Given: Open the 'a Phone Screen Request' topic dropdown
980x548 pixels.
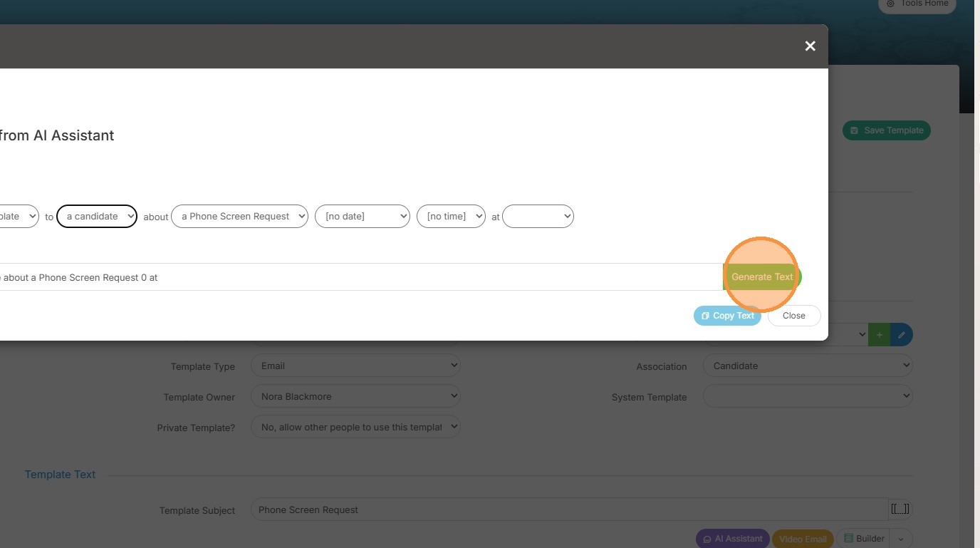Looking at the screenshot, I should click(239, 216).
